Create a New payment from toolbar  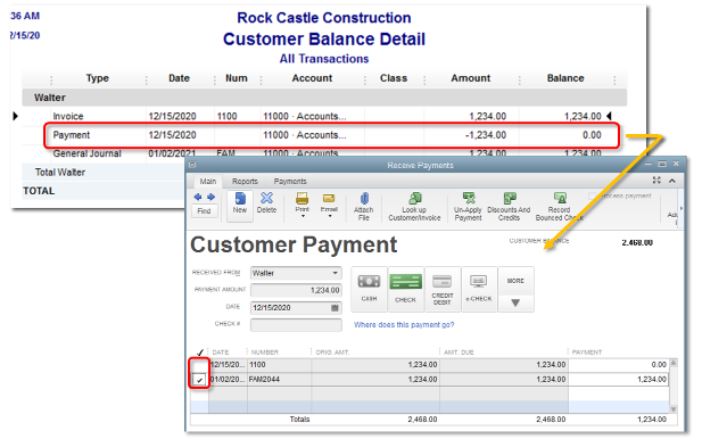tap(240, 203)
